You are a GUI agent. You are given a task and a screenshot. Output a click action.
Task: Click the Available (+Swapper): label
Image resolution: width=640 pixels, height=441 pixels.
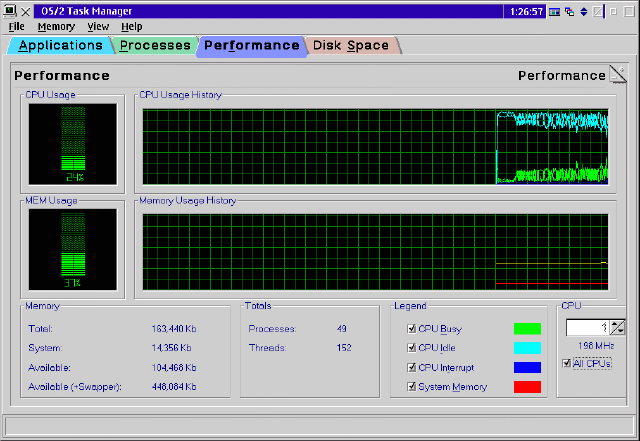click(x=75, y=387)
